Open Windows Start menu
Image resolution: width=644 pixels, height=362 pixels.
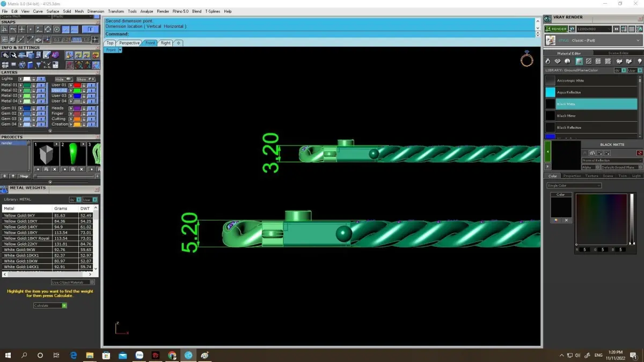click(x=8, y=355)
